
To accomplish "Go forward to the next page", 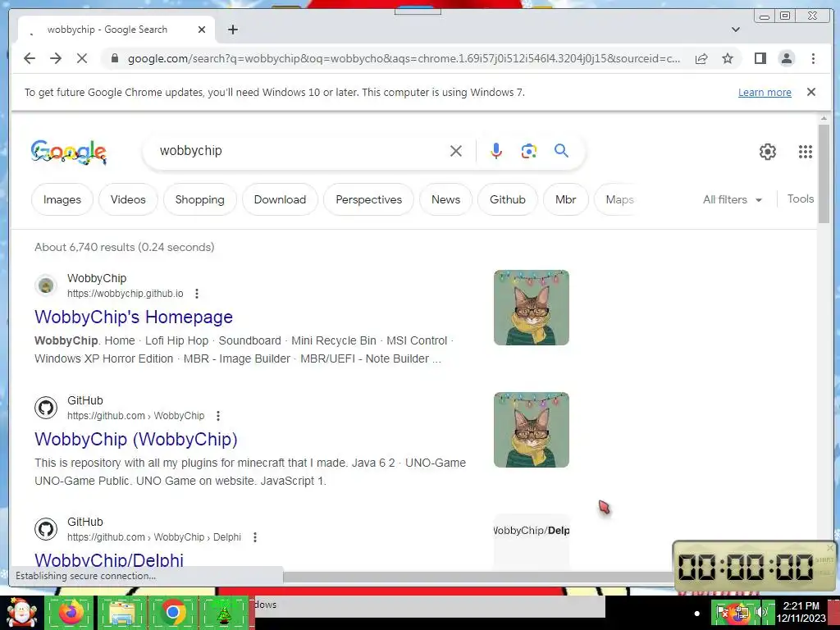I will point(56,58).
